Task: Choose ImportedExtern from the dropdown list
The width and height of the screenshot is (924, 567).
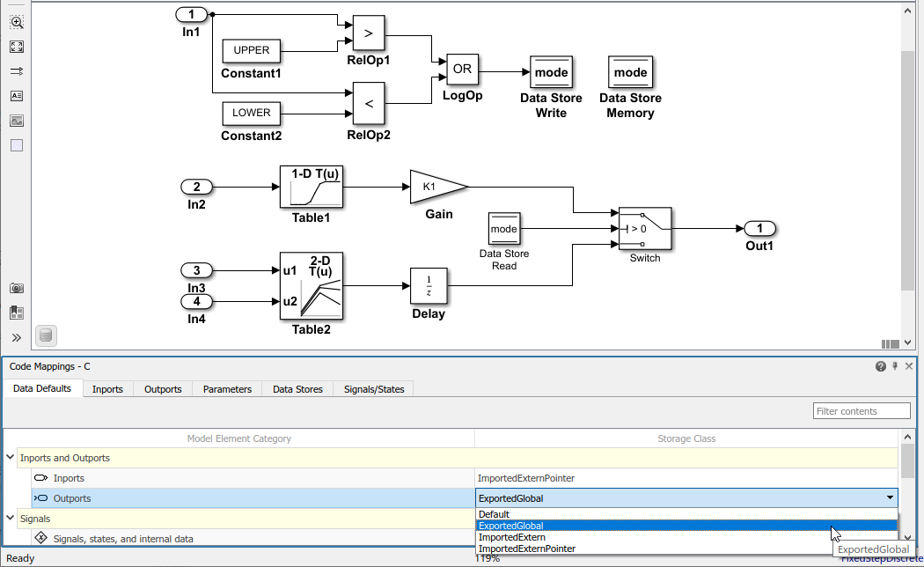Action: 511,537
